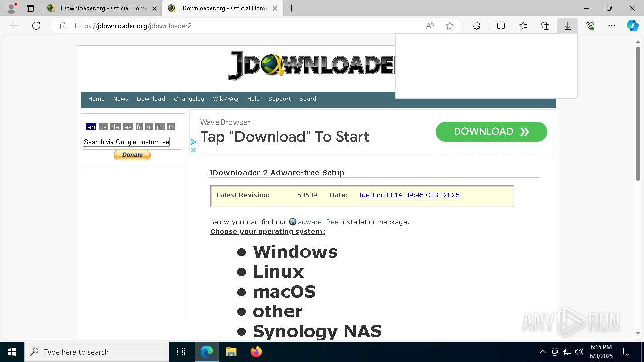This screenshot has width=644, height=362.
Task: Open the Wiki/FAQ menu item
Action: pos(225,99)
